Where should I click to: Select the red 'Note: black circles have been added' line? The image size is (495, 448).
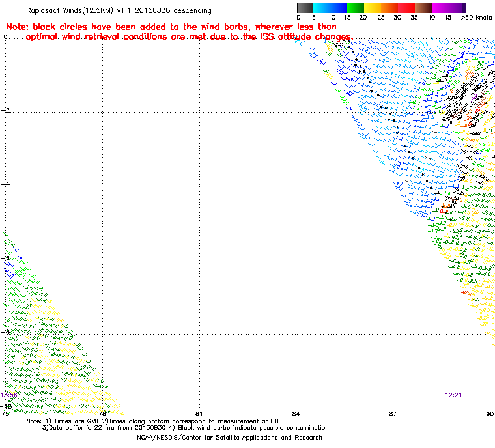[x=171, y=27]
